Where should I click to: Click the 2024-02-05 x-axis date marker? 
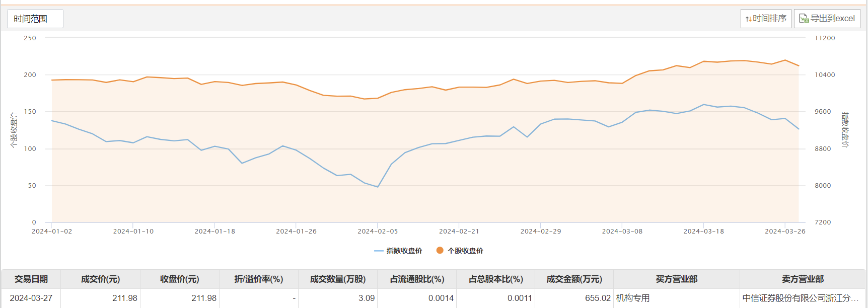[378, 232]
